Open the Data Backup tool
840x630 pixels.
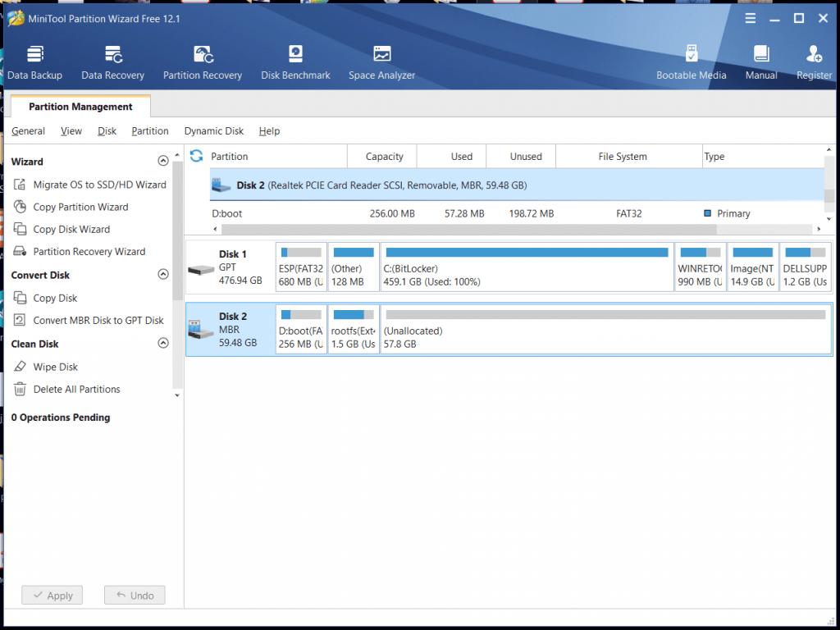pos(34,62)
